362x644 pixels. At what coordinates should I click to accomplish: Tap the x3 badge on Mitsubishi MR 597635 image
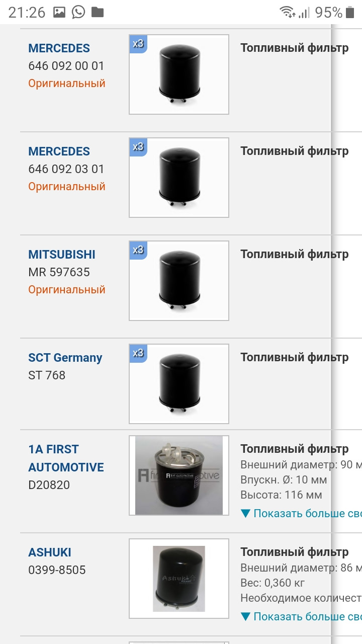(138, 250)
